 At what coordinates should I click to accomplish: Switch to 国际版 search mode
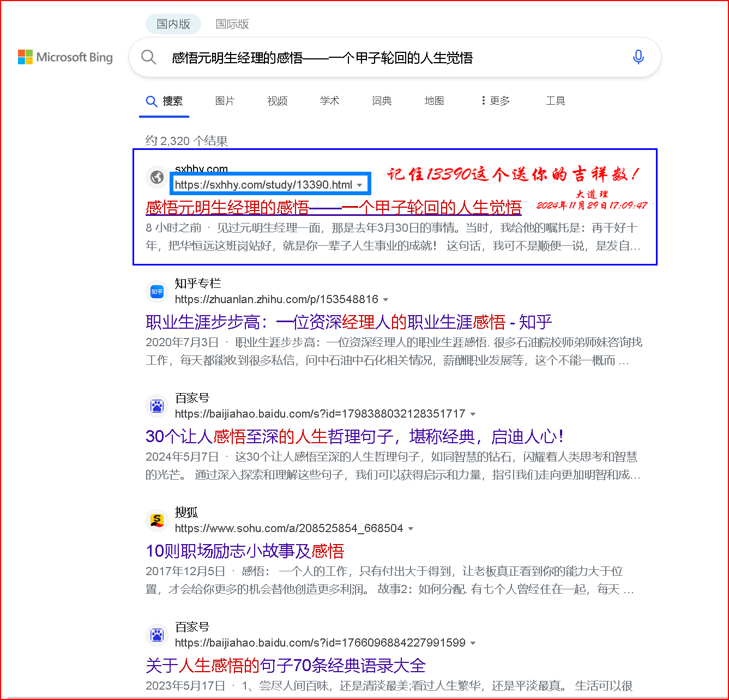point(232,24)
